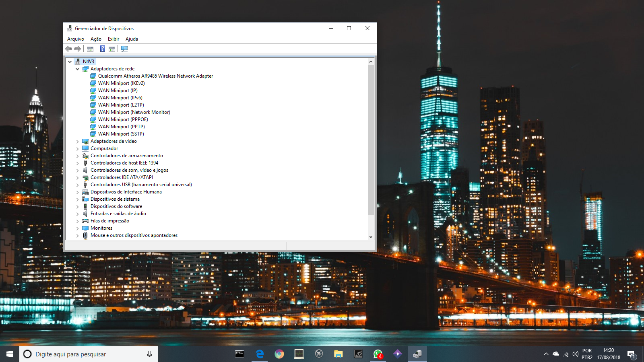644x362 pixels.
Task: Open the Ajuda menu
Action: click(x=132, y=39)
